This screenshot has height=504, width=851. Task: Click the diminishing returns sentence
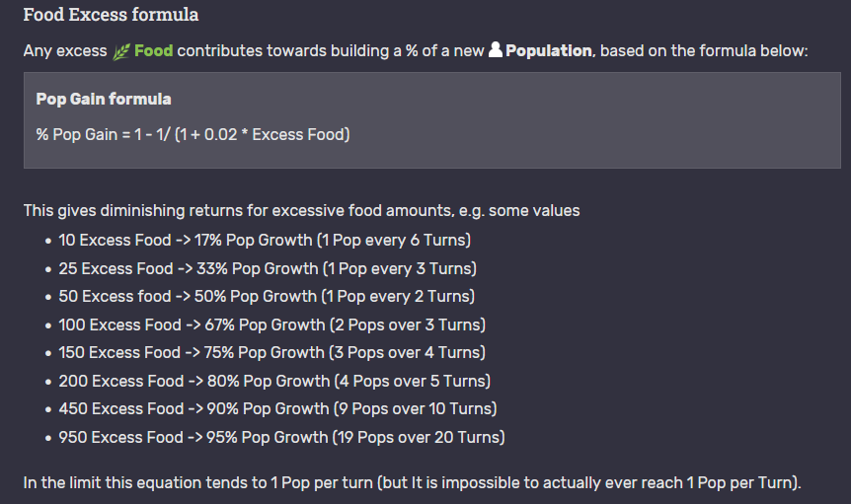tap(301, 210)
